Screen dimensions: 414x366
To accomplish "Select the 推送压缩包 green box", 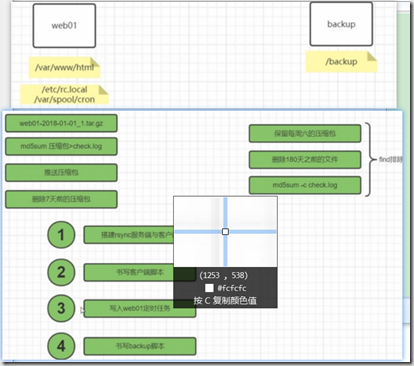I will [x=61, y=173].
